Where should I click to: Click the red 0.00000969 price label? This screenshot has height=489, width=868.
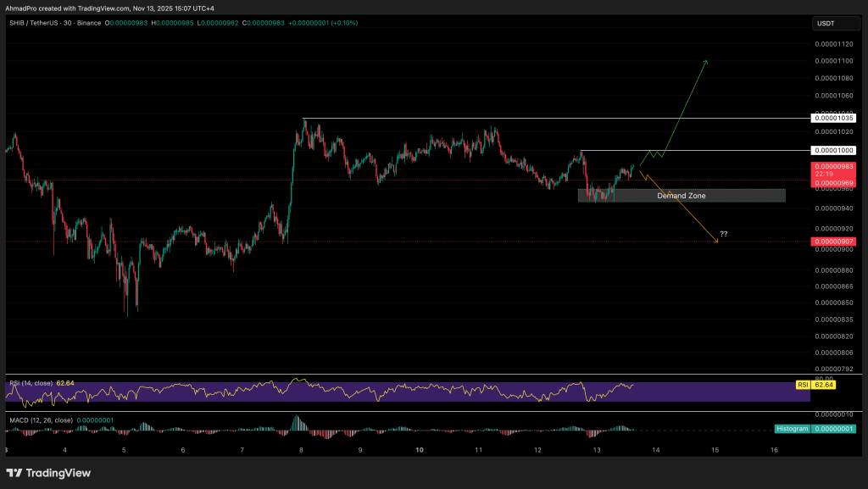tap(835, 182)
